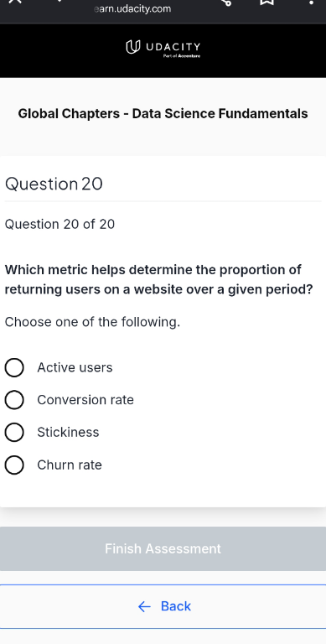The width and height of the screenshot is (326, 644).
Task: Click the Question 20 heading
Action: click(x=54, y=184)
